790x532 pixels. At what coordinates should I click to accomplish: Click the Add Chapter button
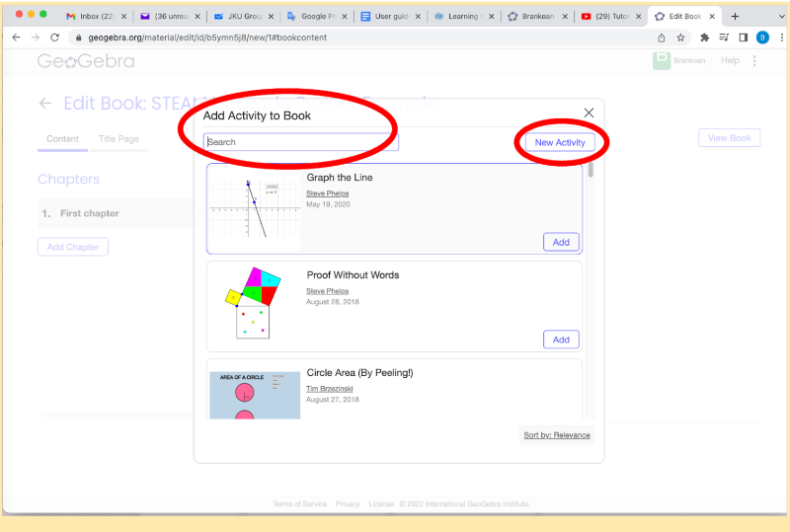[72, 247]
